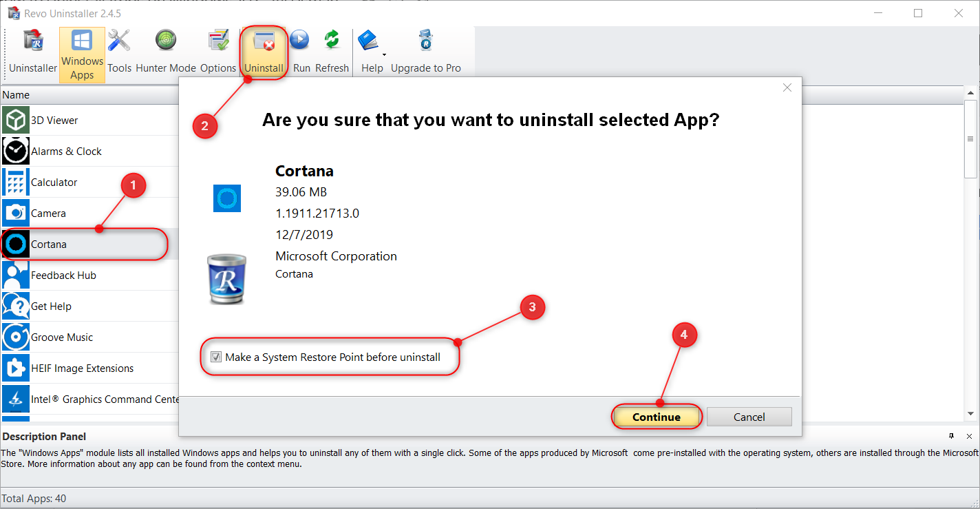Pin the Description Panel
Screen dimensions: 980x509
[952, 436]
